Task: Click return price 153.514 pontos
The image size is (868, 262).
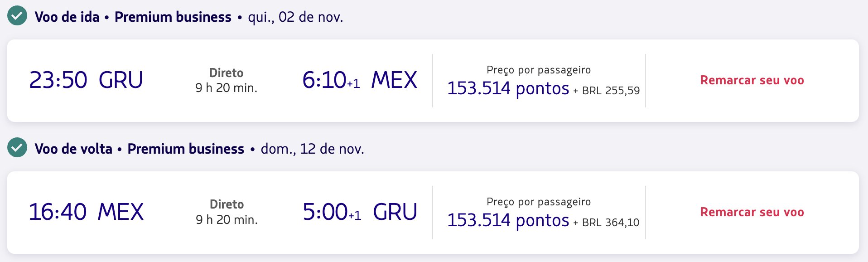Action: [508, 220]
